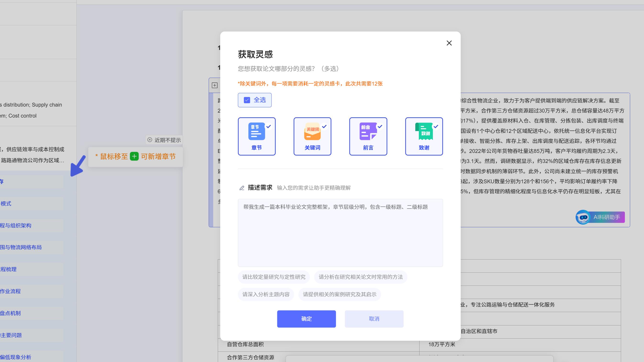Uncheck the checkmark on the 致谢 card

point(436,126)
